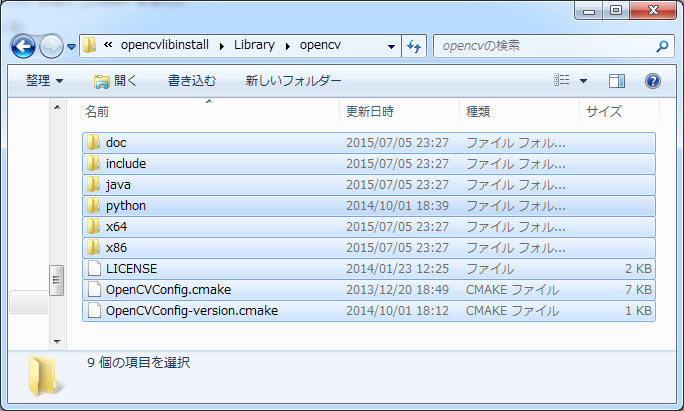Click the navigation pane scrollbar thumb
This screenshot has height=411, width=684.
[x=57, y=280]
